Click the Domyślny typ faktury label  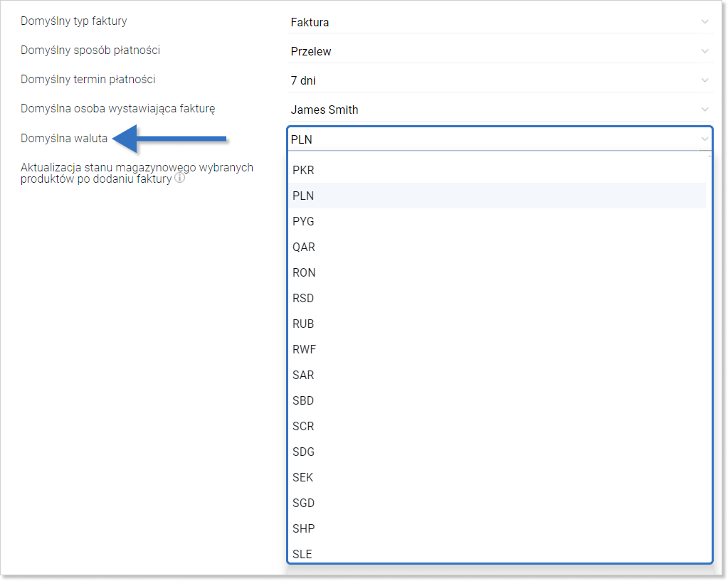(x=74, y=21)
